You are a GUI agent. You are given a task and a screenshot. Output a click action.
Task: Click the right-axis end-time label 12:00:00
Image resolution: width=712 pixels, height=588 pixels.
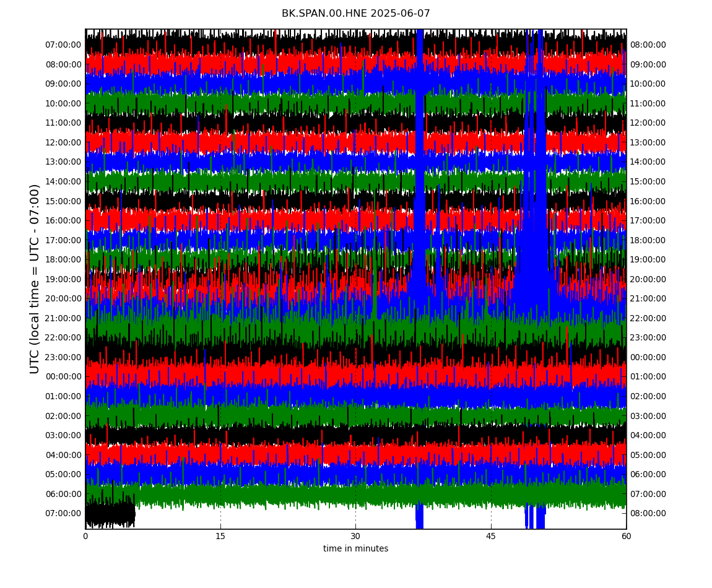(648, 123)
